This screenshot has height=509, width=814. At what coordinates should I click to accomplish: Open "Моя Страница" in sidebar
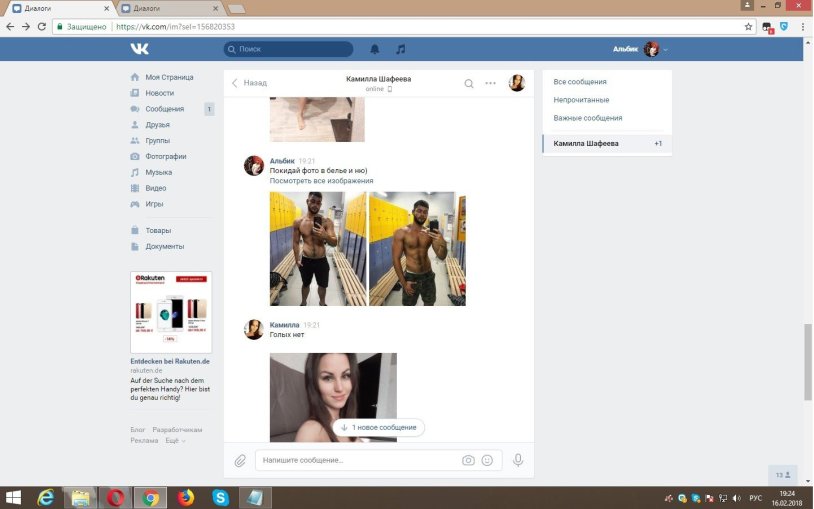point(169,77)
